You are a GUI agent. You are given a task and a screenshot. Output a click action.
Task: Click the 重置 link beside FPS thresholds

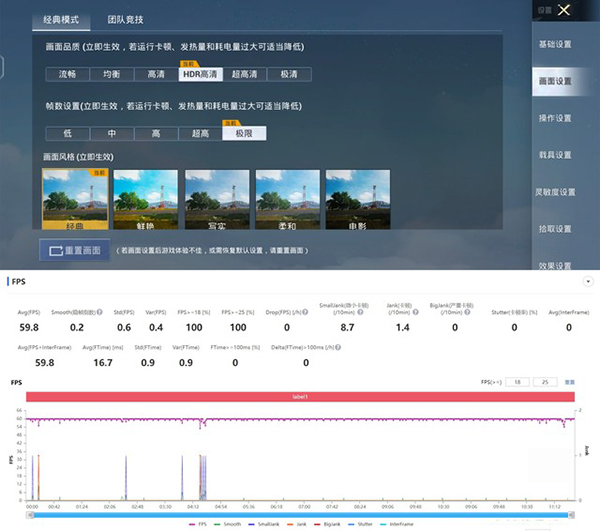570,382
